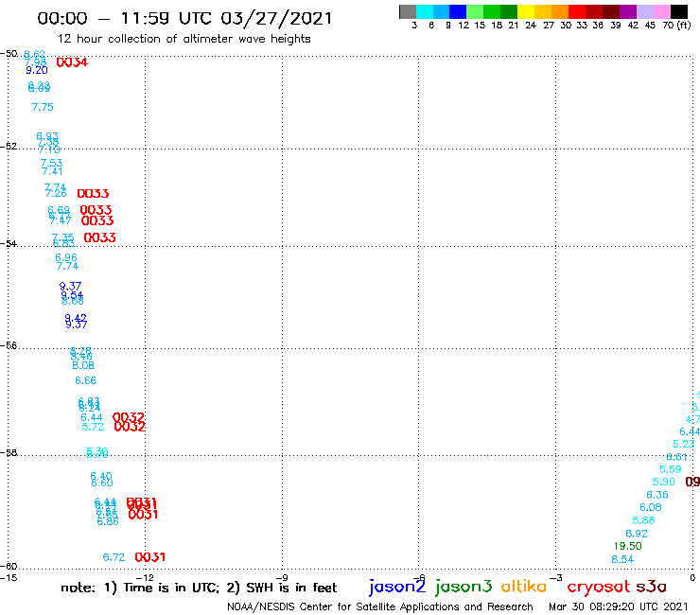
Task: Click the 's3a' satellite legend label
Action: tap(652, 587)
